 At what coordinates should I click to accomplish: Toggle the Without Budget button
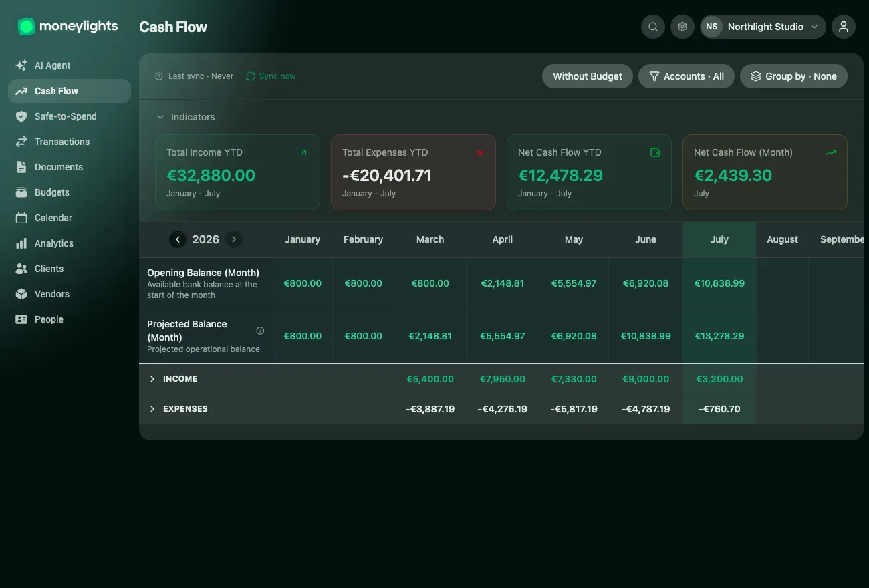point(588,76)
